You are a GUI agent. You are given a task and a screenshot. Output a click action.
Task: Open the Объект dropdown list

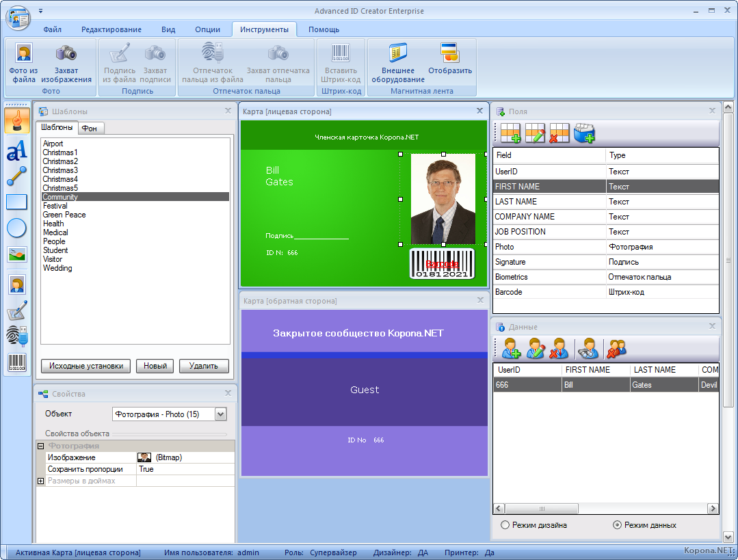click(x=220, y=414)
